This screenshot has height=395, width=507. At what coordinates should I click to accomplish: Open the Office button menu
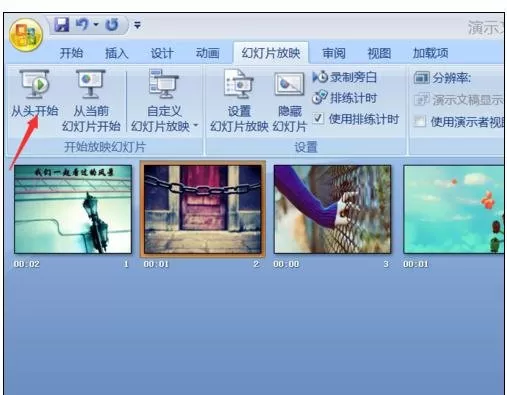pyautogui.click(x=26, y=35)
